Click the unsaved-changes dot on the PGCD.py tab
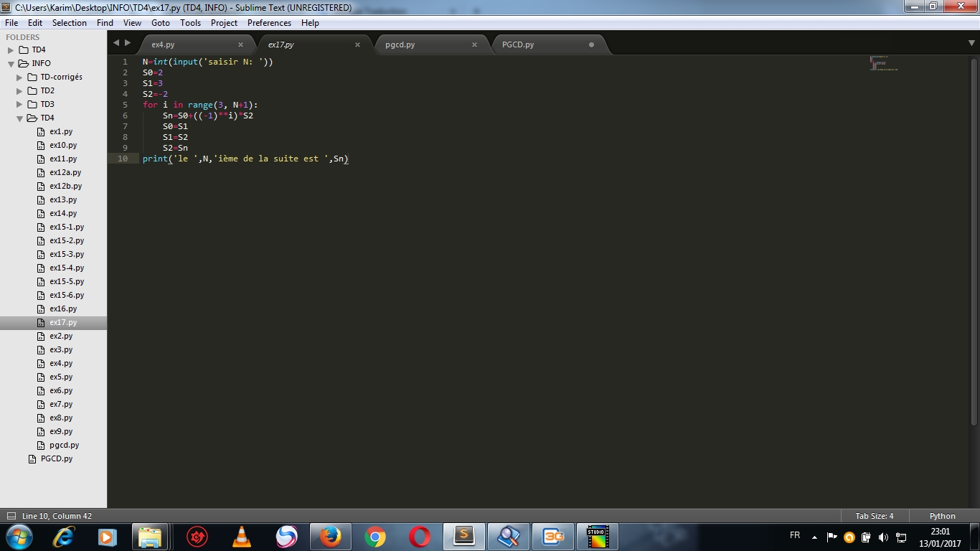The image size is (980, 551). [590, 44]
